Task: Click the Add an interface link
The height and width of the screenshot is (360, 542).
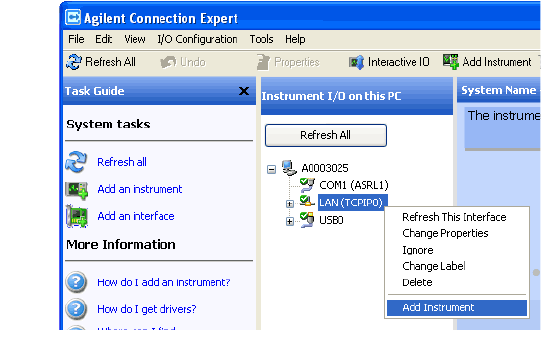Action: [136, 216]
